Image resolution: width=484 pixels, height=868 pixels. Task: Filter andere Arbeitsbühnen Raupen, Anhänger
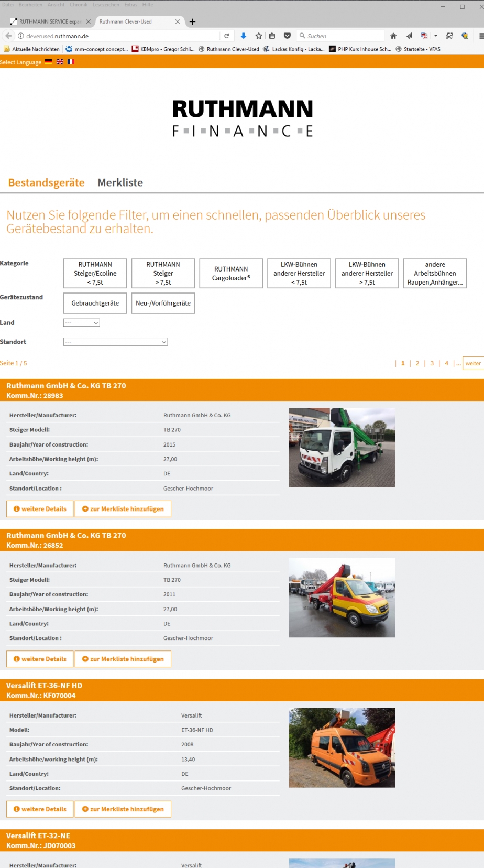[435, 273]
